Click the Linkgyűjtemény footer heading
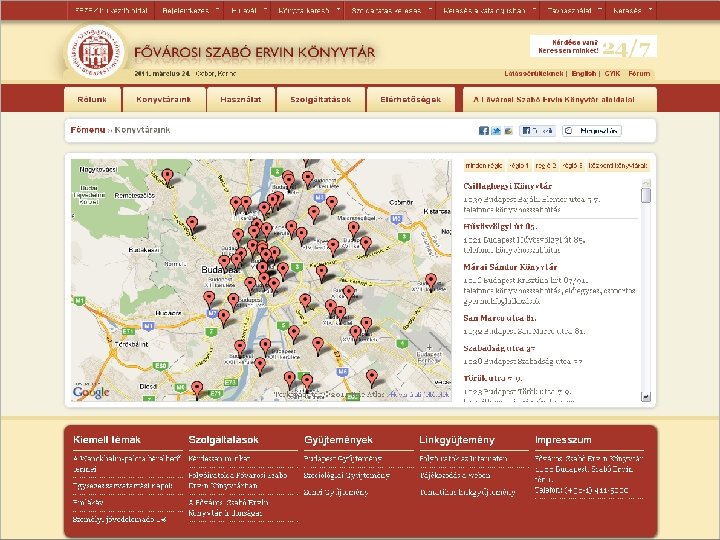The height and width of the screenshot is (540, 720). (x=457, y=439)
